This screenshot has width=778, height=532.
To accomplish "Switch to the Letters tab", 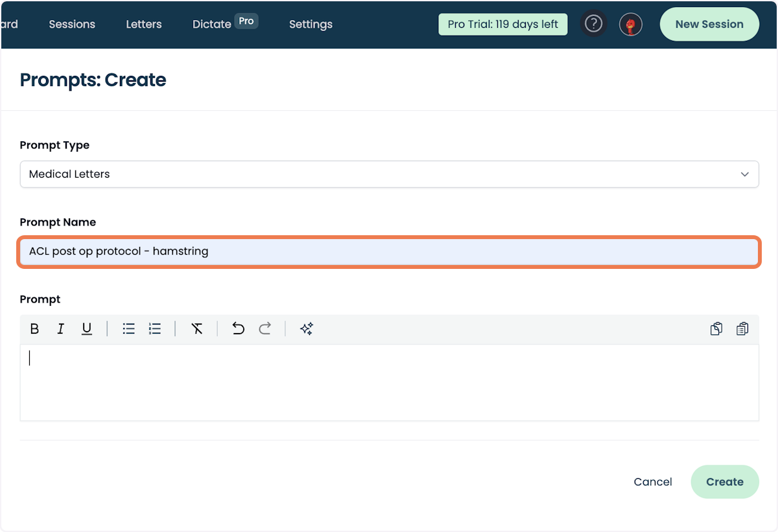I will pyautogui.click(x=143, y=24).
